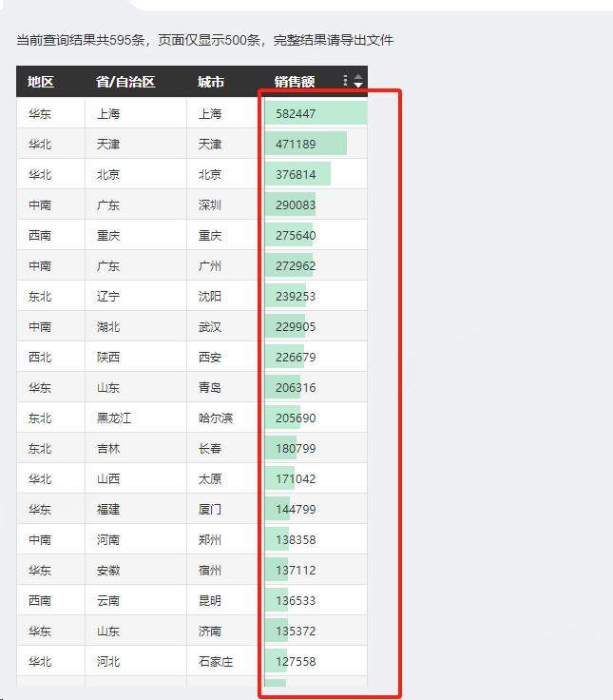Sort the table by 销售额 arrows
The image size is (613, 700).
(x=358, y=81)
